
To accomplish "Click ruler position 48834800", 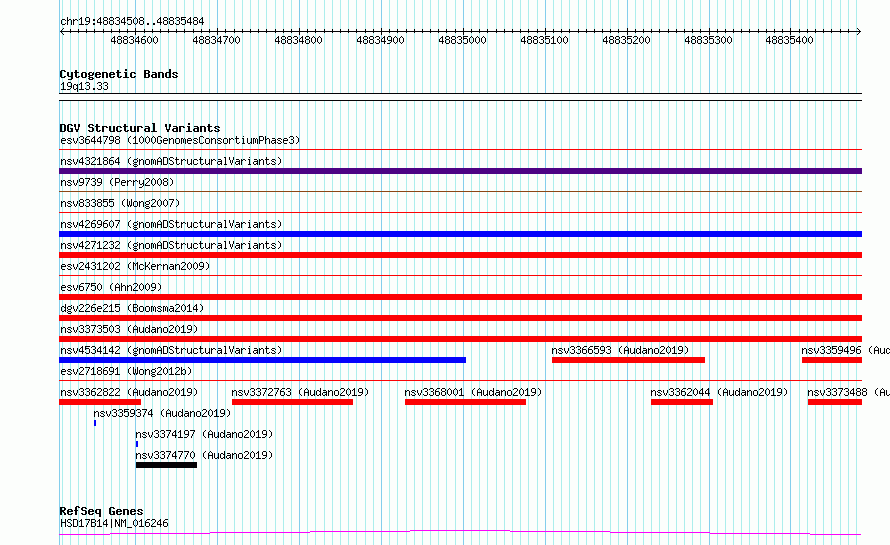I will click(299, 40).
